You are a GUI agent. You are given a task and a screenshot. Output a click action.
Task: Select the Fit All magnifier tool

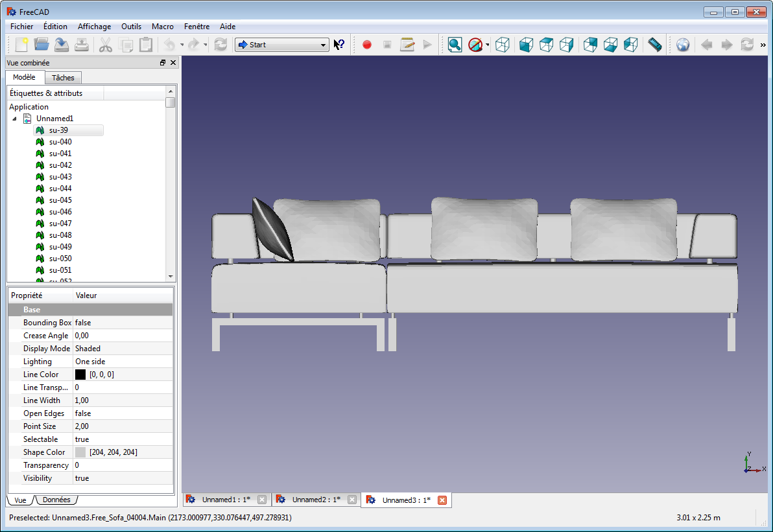(x=455, y=45)
